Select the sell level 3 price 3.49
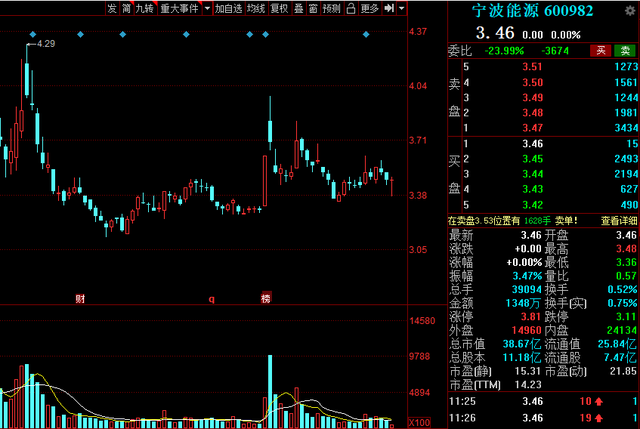This screenshot has width=640, height=429. coord(533,98)
